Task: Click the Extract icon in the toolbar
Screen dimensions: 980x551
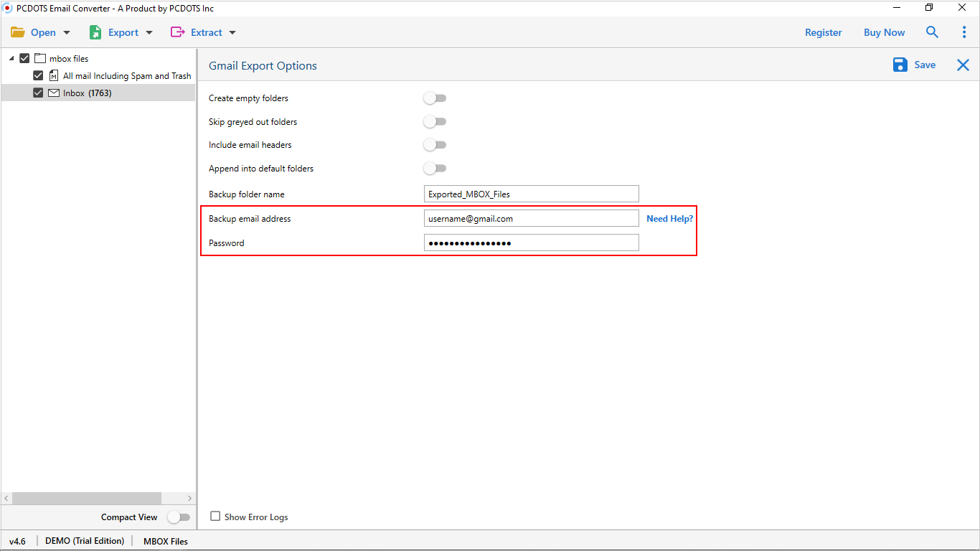Action: click(x=177, y=32)
